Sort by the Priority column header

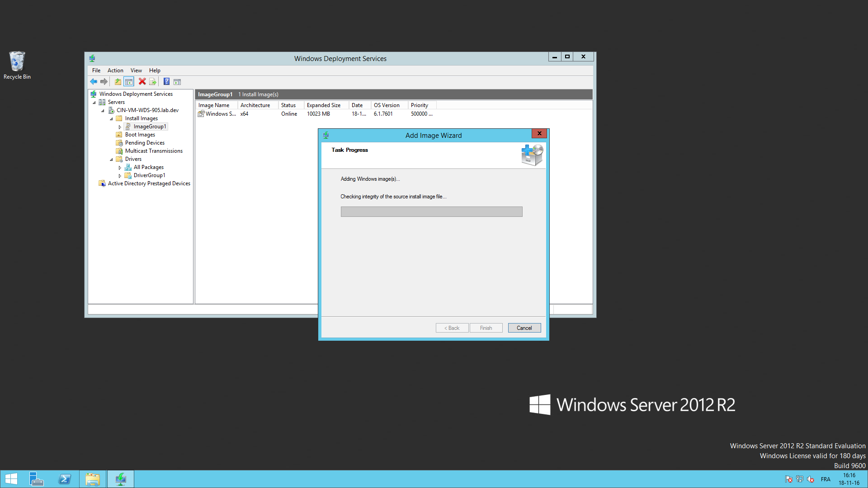coord(422,105)
